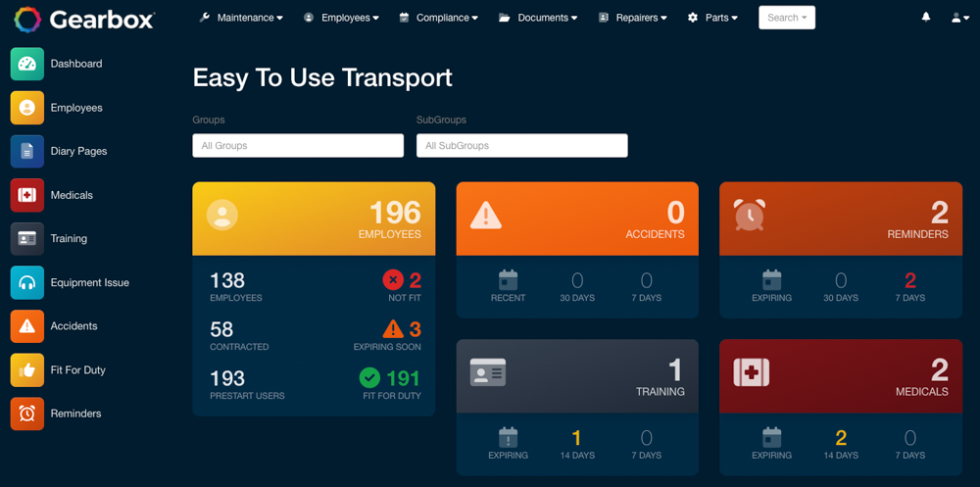This screenshot has height=487, width=980.
Task: Click the Diary Pages document icon
Action: coord(26,151)
